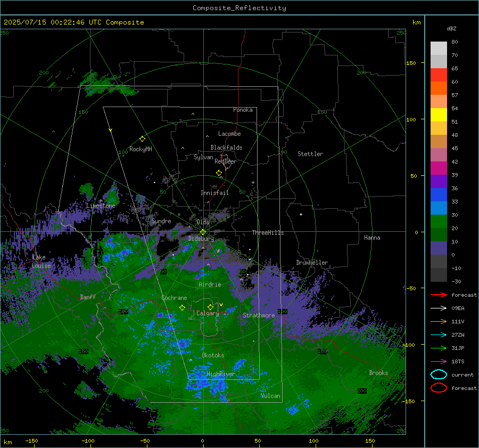Click the cyan 'current' ellipse legend icon
The height and width of the screenshot is (448, 479).
439,374
